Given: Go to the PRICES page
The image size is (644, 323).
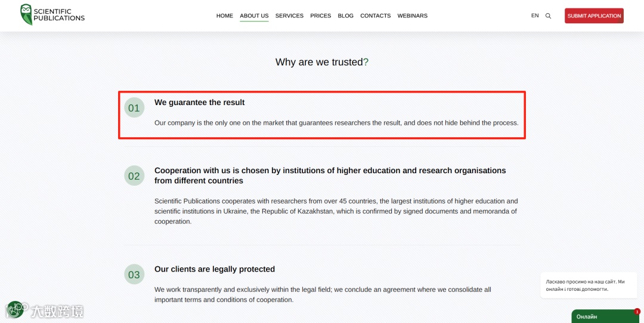Looking at the screenshot, I should coord(320,16).
